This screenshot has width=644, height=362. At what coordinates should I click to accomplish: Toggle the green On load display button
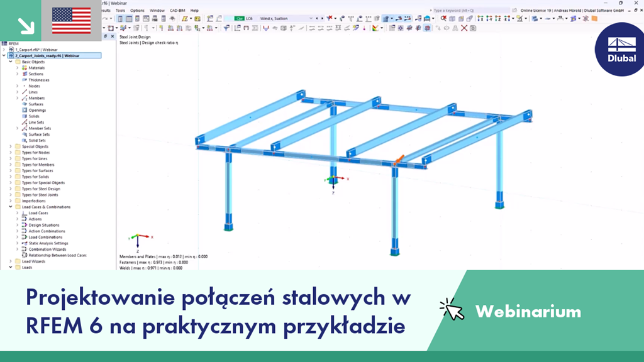238,19
